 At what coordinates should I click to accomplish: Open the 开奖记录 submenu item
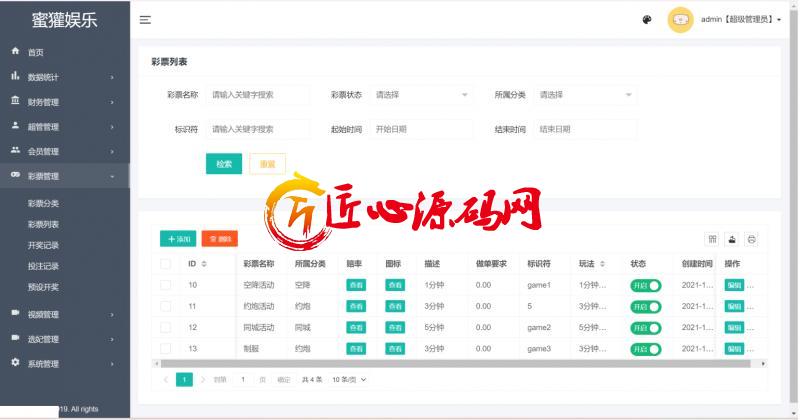pos(43,245)
